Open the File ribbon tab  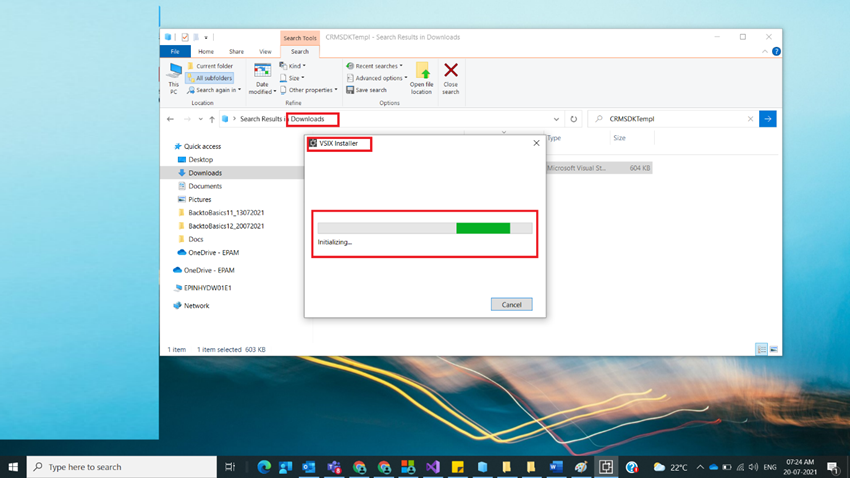(x=175, y=51)
